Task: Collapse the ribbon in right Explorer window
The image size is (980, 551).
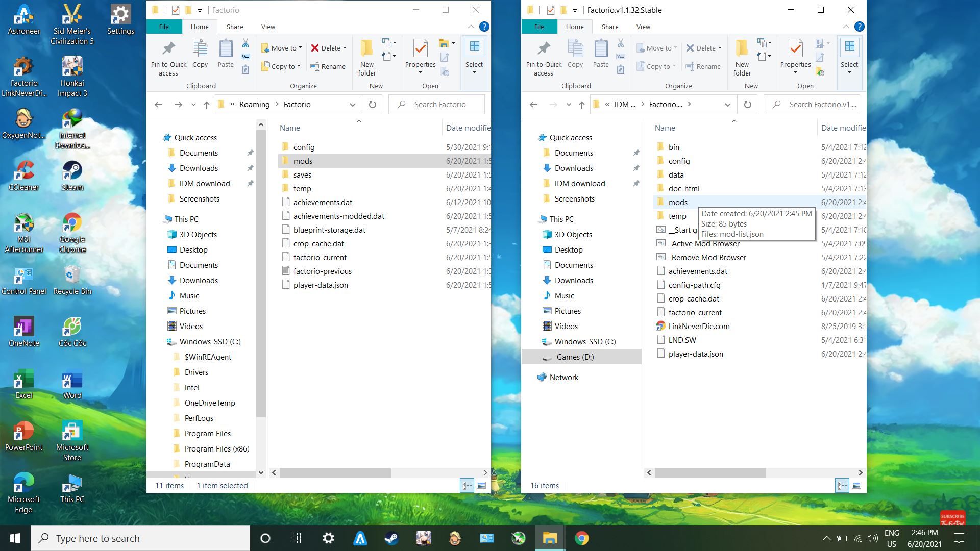Action: tap(846, 27)
